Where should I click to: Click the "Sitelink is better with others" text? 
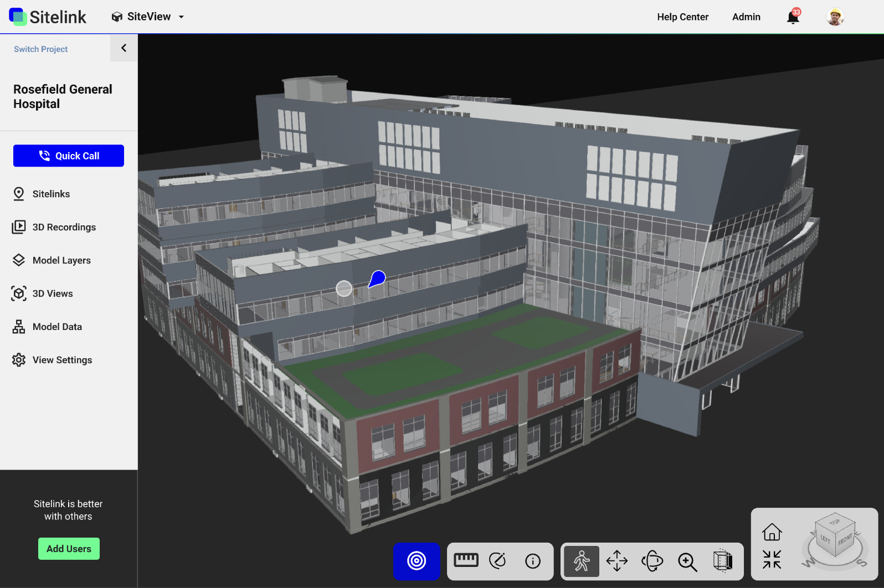68,510
